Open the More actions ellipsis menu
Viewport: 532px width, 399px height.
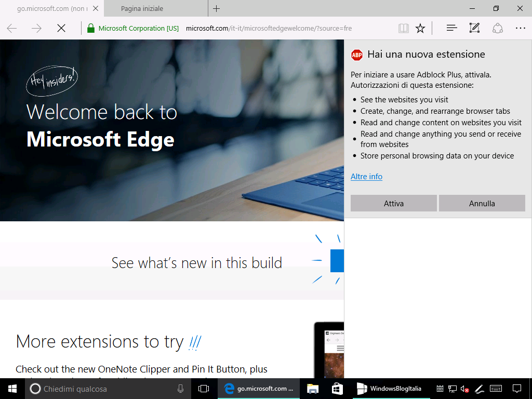(x=521, y=28)
